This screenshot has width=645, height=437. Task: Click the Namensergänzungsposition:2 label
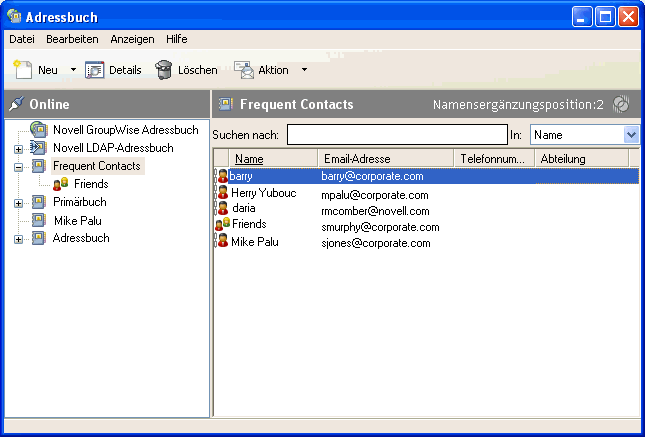pos(518,105)
